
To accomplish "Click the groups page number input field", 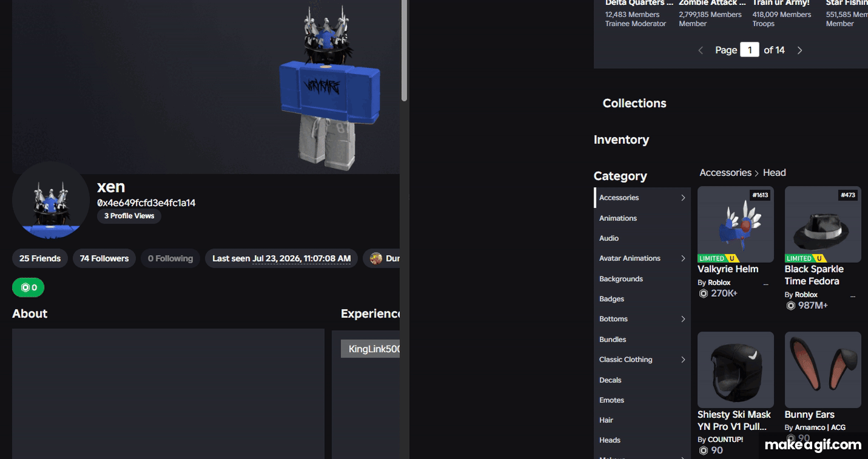I will coord(750,50).
